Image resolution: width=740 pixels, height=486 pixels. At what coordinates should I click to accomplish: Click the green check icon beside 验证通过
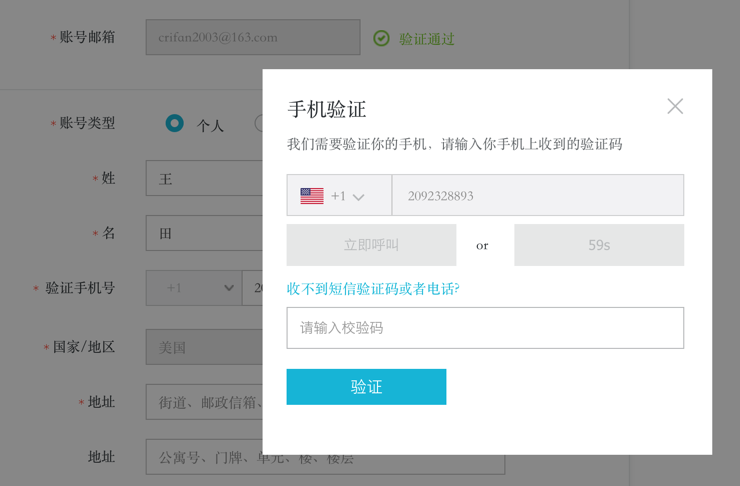pos(381,38)
